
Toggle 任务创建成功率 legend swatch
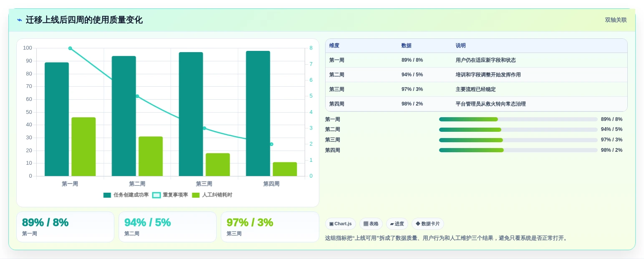107,195
